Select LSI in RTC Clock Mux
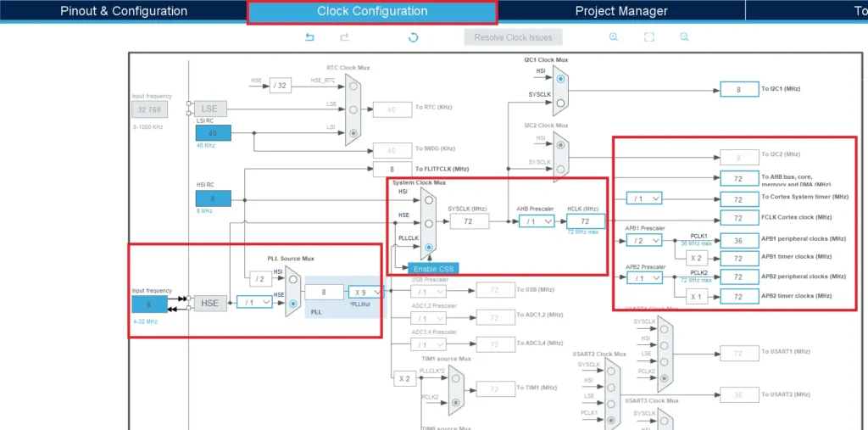The width and height of the screenshot is (868, 430). [x=353, y=133]
